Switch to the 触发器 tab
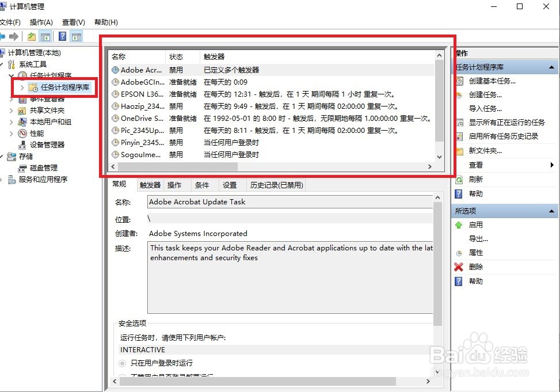Viewport: 560px width, 392px height. click(150, 185)
